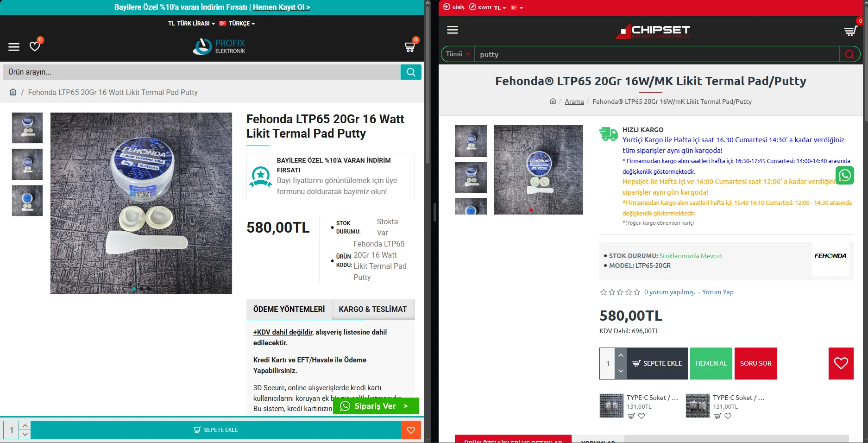
Task: Click the 0 yorum yapılmış link
Action: 670,292
